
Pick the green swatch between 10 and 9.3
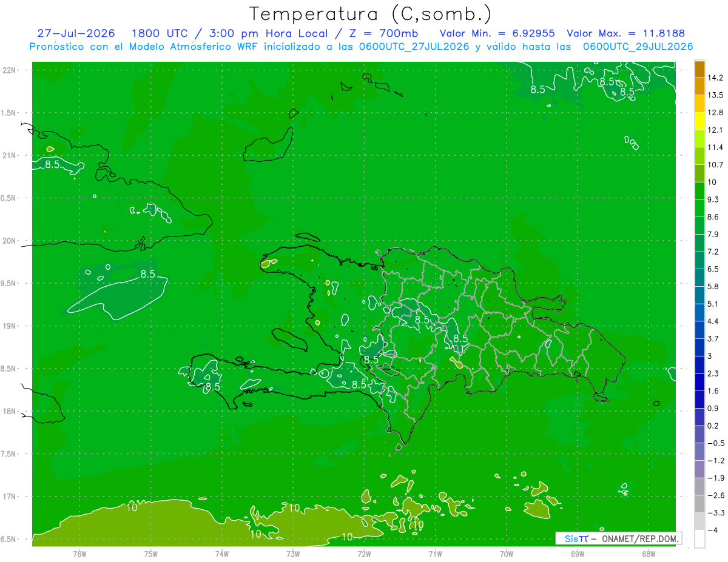click(x=699, y=191)
